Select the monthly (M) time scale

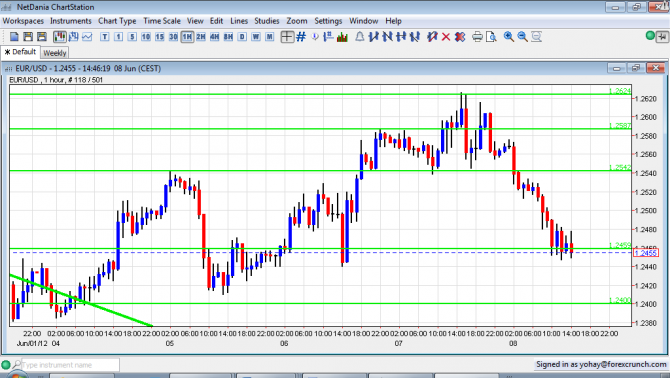tap(269, 37)
